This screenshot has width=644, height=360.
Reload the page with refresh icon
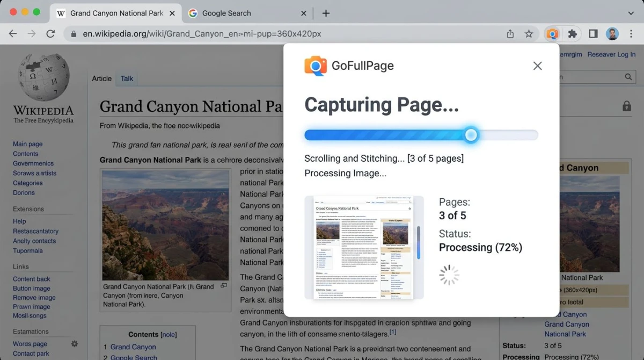point(50,34)
